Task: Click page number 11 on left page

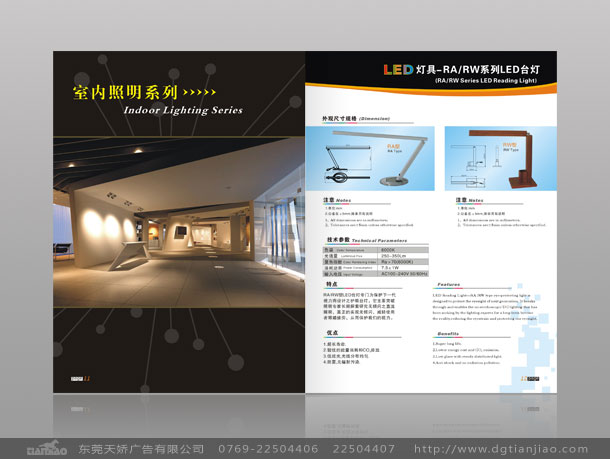Action: [x=87, y=378]
